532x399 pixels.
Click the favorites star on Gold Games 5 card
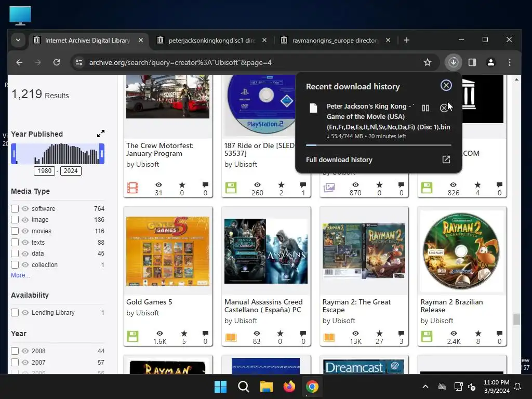tap(184, 334)
